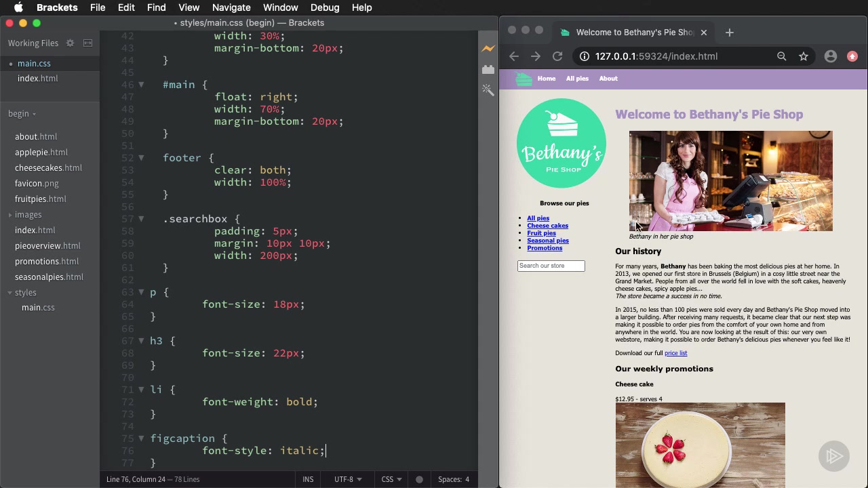Click the linting status circle indicator
868x488 pixels.
point(419,479)
